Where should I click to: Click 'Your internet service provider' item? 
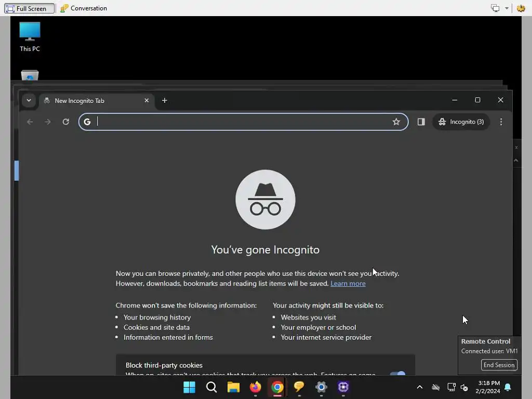click(x=326, y=337)
